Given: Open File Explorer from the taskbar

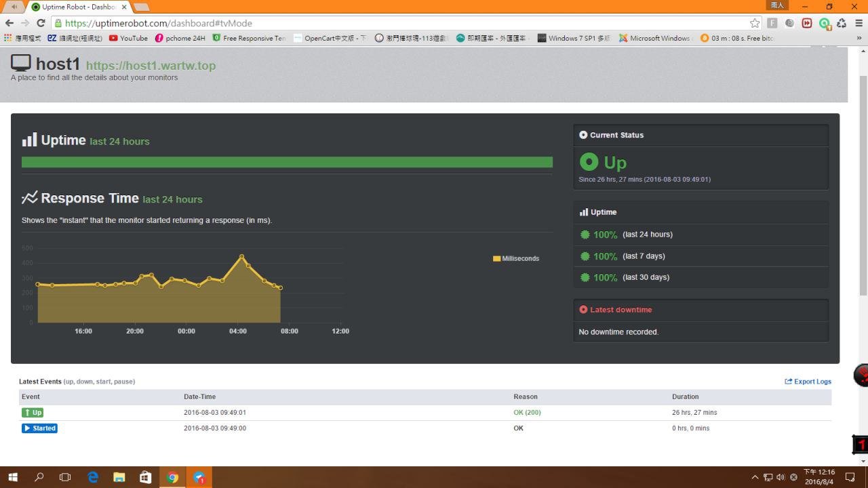Looking at the screenshot, I should (119, 477).
